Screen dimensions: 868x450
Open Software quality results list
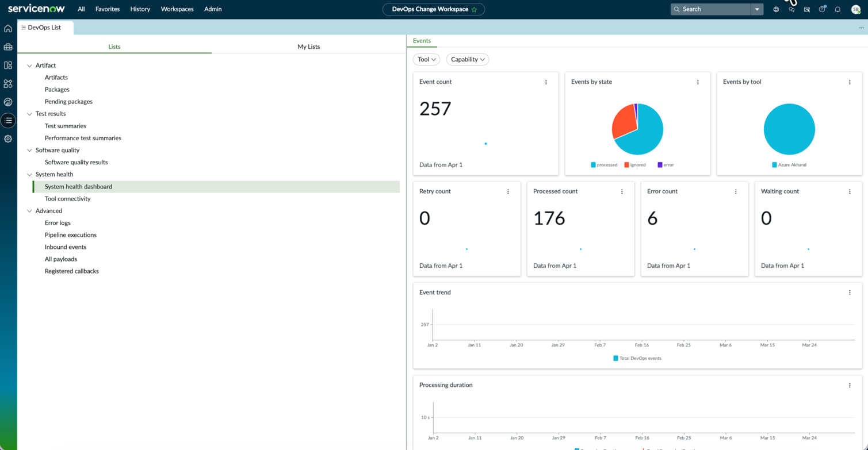[x=77, y=163]
